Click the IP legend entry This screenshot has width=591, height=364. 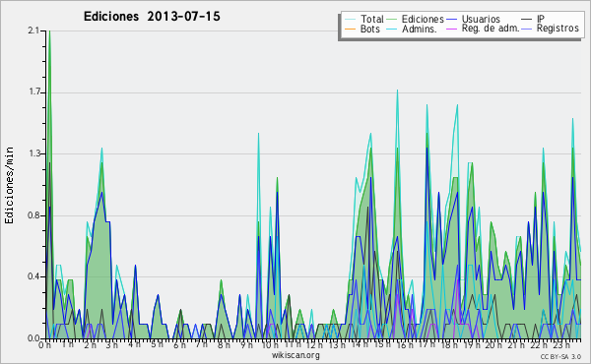click(533, 19)
